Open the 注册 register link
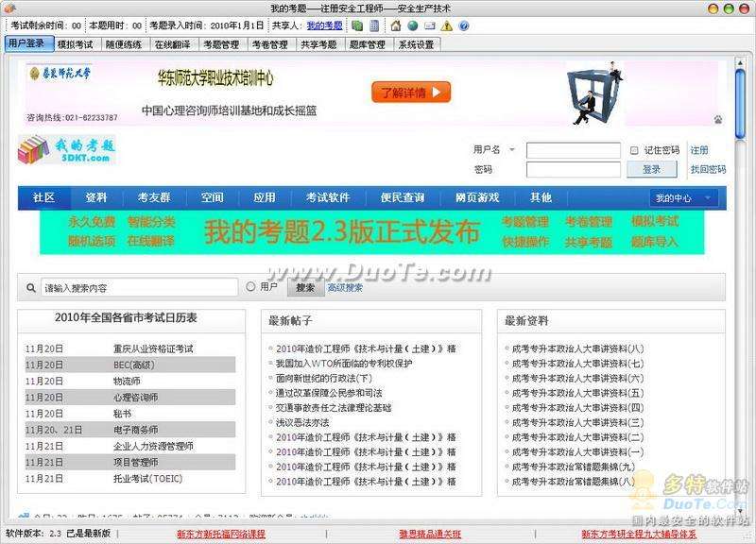The image size is (756, 544). (699, 150)
